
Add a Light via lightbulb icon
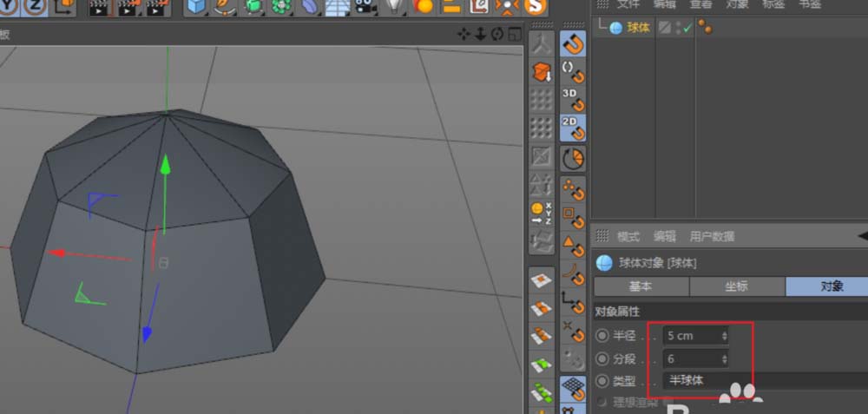pos(393,7)
